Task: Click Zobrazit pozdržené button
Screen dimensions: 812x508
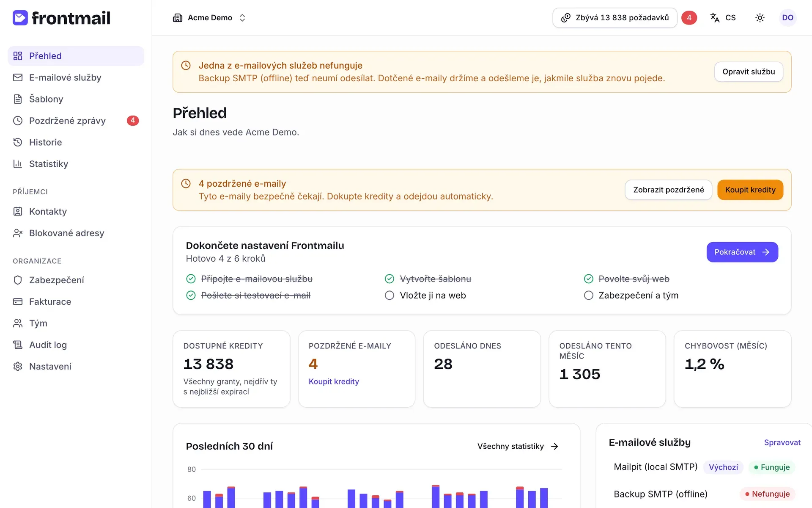Action: coord(669,190)
